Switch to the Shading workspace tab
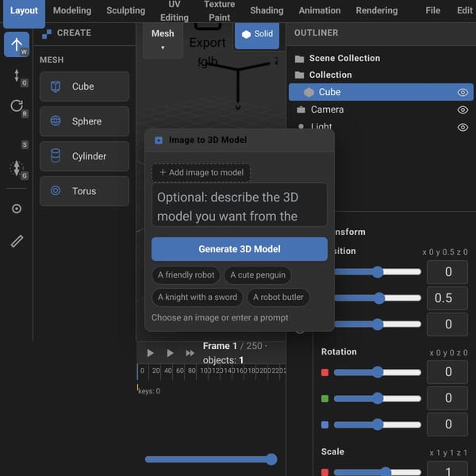476x476 pixels. point(267,10)
